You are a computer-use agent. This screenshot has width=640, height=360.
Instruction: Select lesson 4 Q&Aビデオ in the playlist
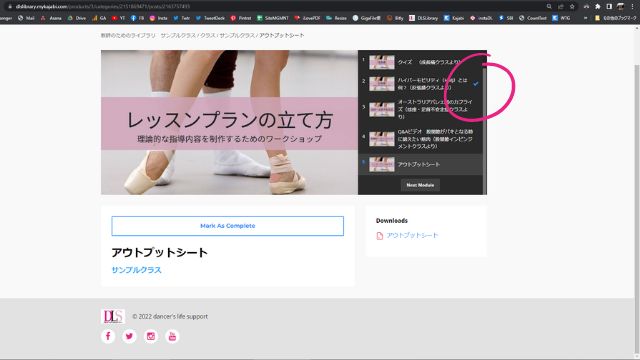420,139
